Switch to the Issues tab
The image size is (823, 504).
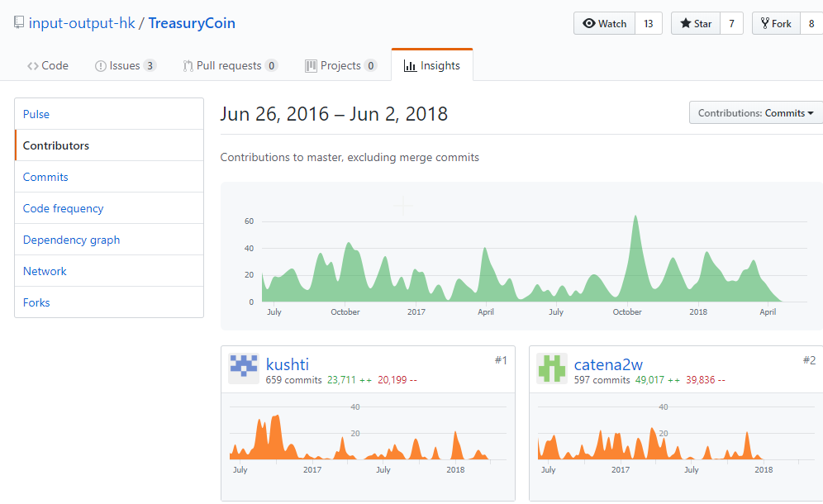pyautogui.click(x=126, y=65)
